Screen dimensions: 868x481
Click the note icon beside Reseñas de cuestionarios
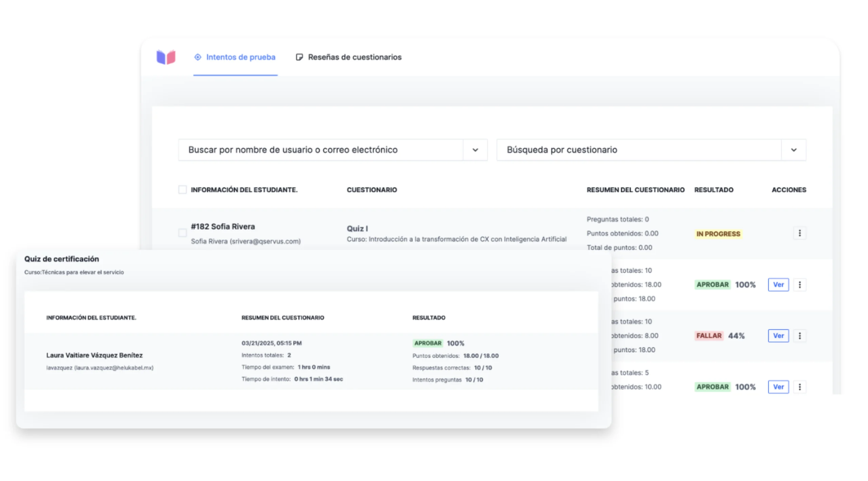(299, 57)
